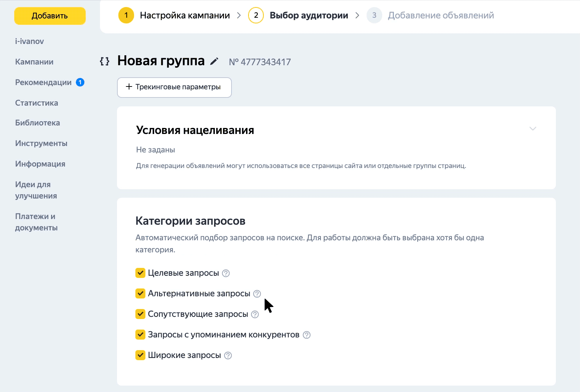Toggle the Широкие запросы checkbox

(x=140, y=355)
